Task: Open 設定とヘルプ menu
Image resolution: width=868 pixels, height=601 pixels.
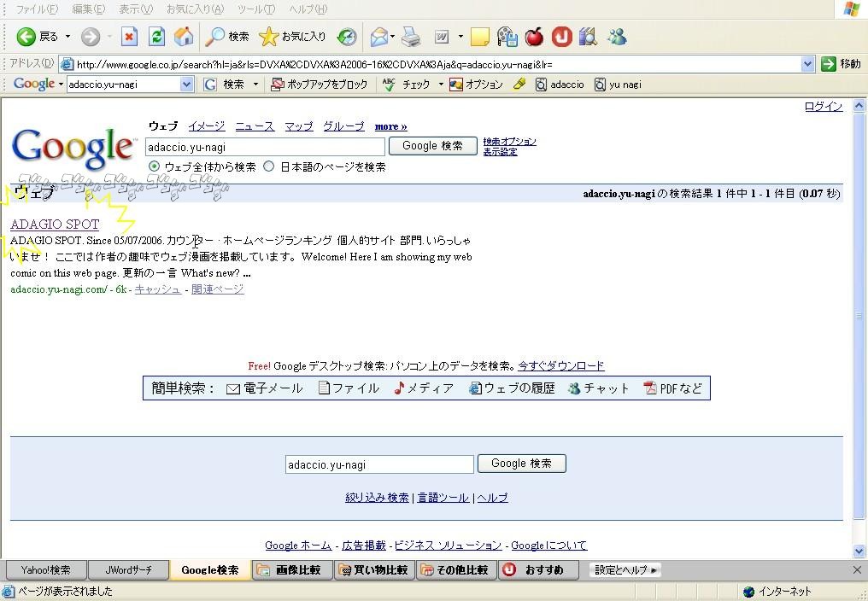Action: (x=625, y=569)
